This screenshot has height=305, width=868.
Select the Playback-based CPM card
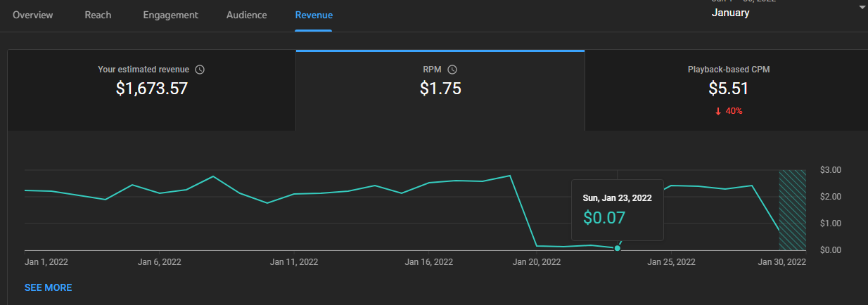[728, 90]
